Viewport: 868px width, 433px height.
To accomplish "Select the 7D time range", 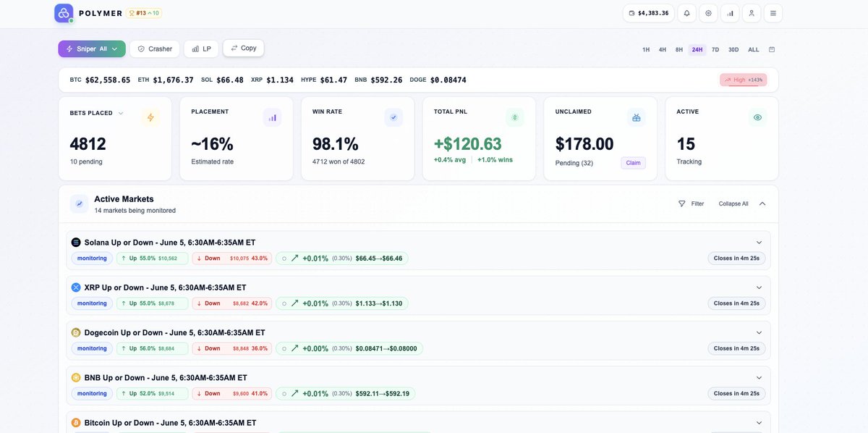I will point(715,49).
